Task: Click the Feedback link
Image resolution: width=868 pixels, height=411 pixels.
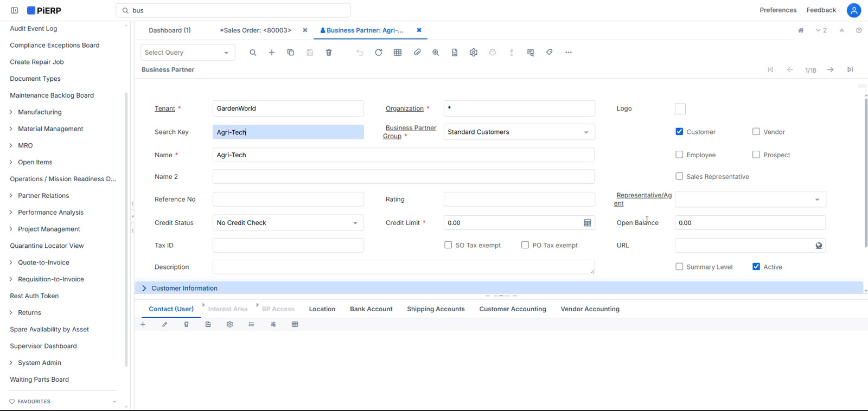Action: coord(821,10)
